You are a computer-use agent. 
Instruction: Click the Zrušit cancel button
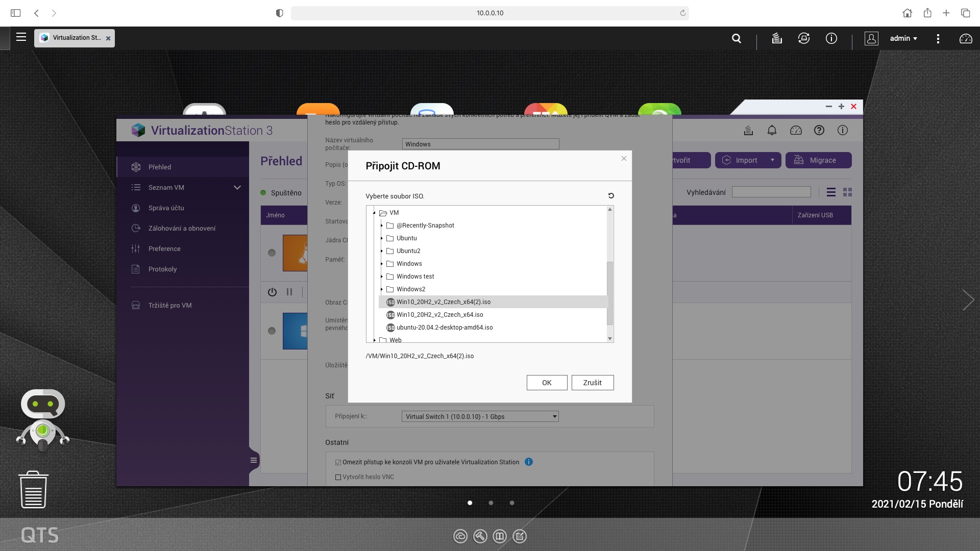tap(592, 383)
